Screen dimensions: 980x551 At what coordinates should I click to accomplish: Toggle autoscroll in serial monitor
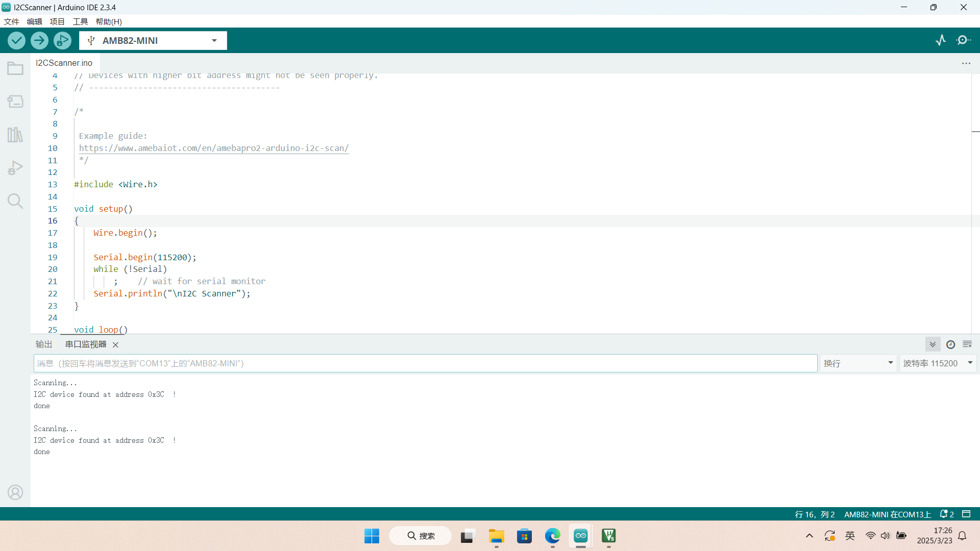933,344
